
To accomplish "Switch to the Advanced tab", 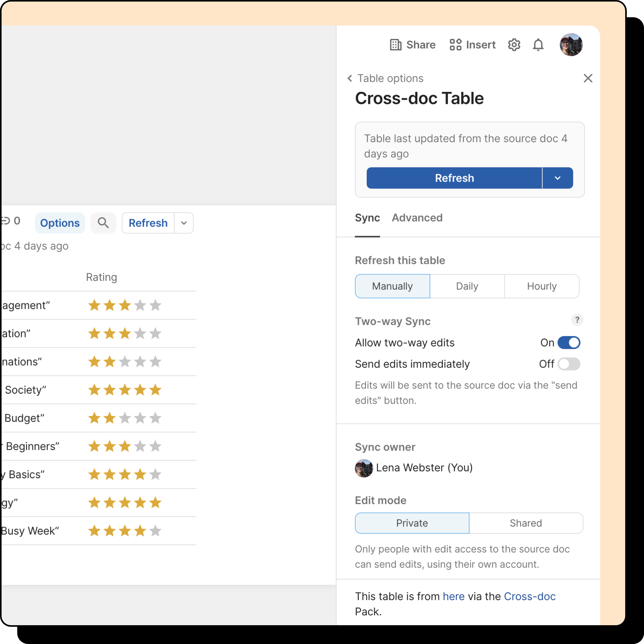I will [x=417, y=218].
